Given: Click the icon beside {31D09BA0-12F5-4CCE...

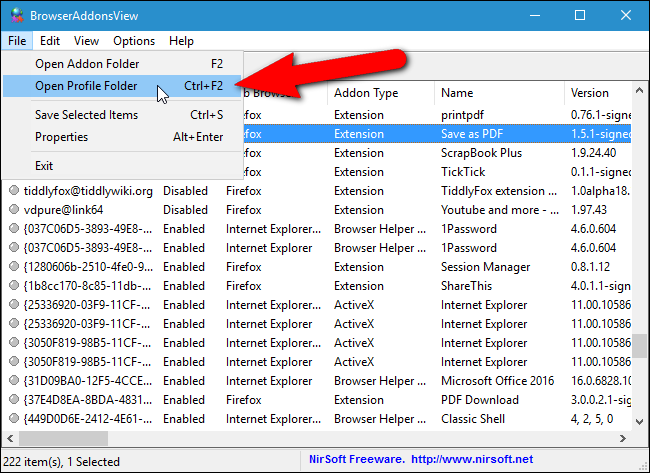Looking at the screenshot, I should (14, 380).
